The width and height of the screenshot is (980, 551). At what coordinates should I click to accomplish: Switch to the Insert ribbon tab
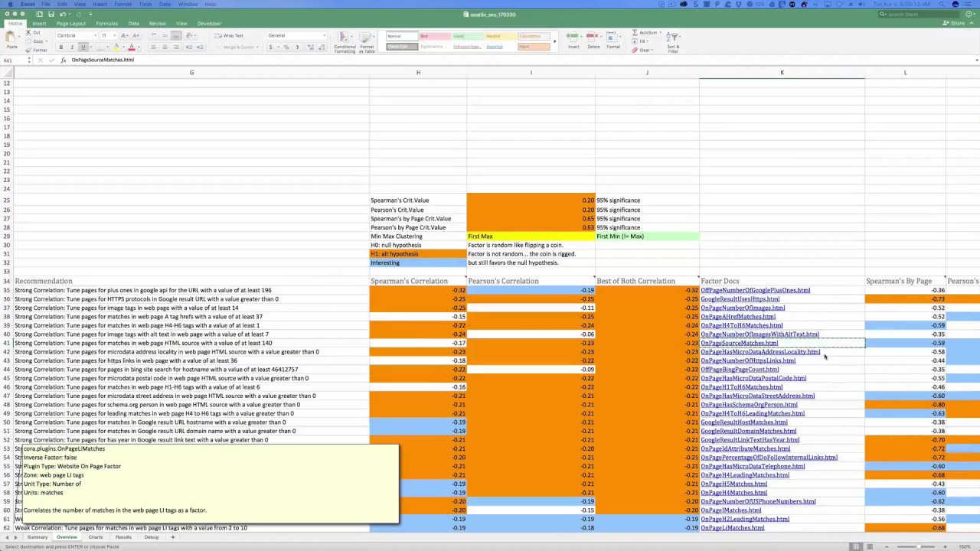(39, 24)
